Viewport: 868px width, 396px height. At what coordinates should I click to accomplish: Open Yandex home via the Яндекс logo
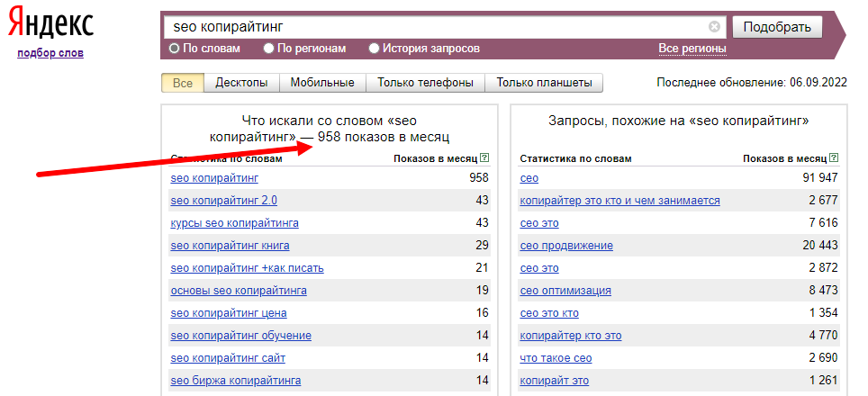coord(50,23)
